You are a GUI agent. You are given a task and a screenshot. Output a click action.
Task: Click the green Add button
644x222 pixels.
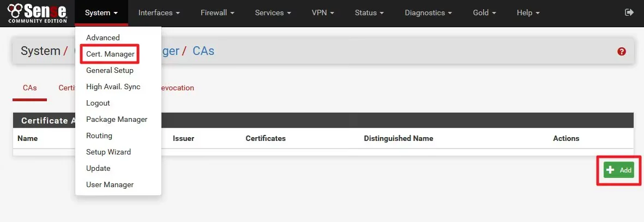coord(618,170)
